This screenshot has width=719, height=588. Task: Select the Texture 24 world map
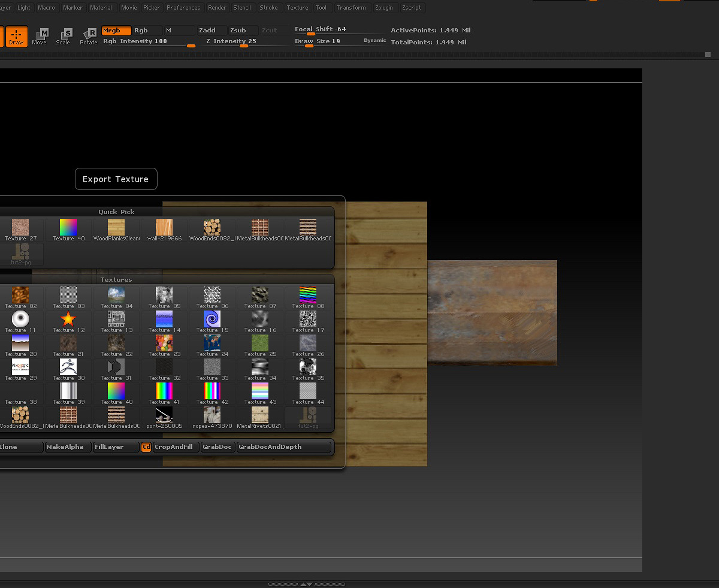[x=212, y=346]
